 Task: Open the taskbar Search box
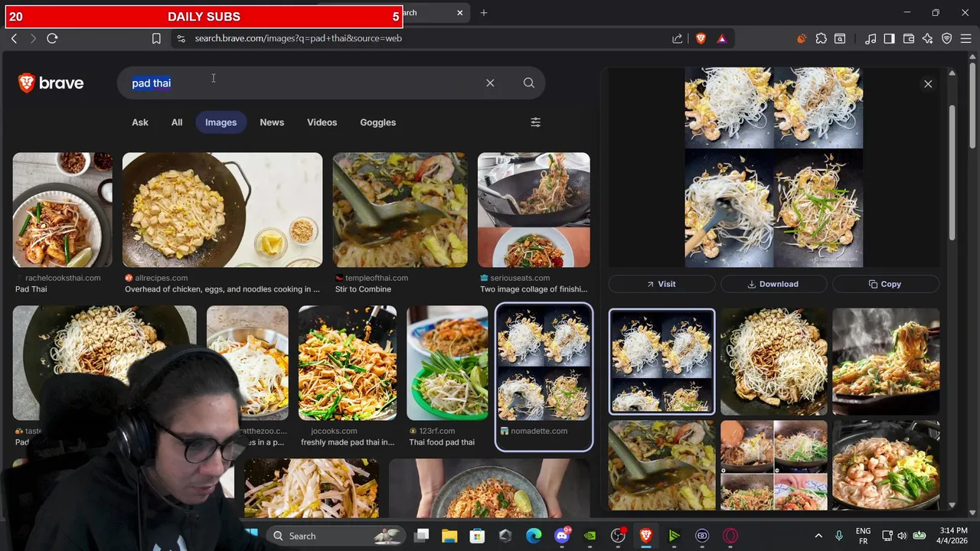tap(335, 536)
